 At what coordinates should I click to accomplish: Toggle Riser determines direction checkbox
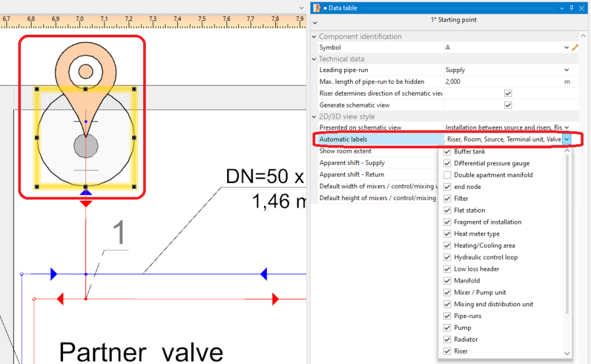click(x=508, y=93)
